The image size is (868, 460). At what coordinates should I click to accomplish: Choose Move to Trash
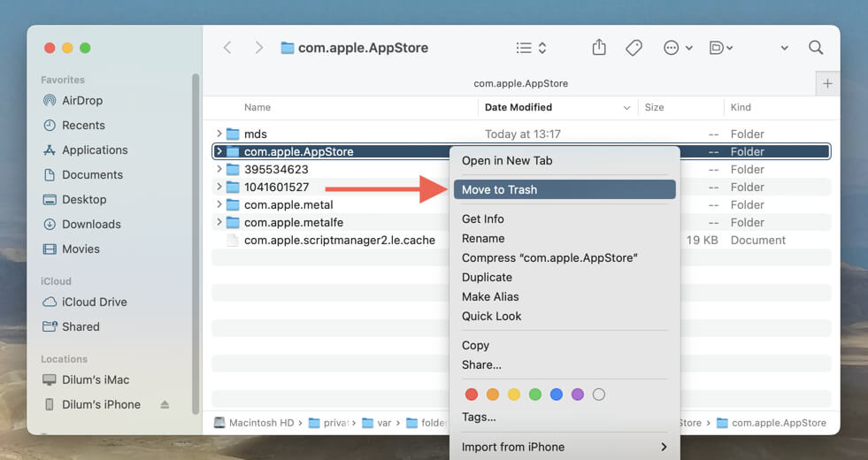[565, 189]
